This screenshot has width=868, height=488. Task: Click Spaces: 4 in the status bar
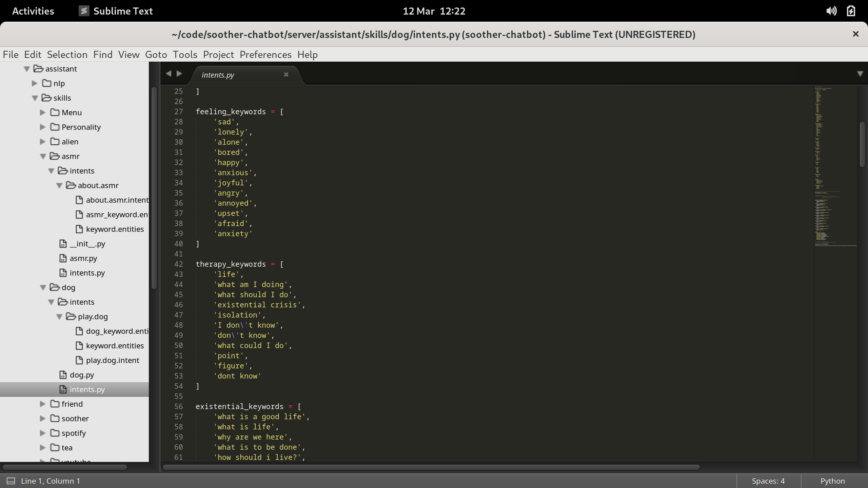768,481
